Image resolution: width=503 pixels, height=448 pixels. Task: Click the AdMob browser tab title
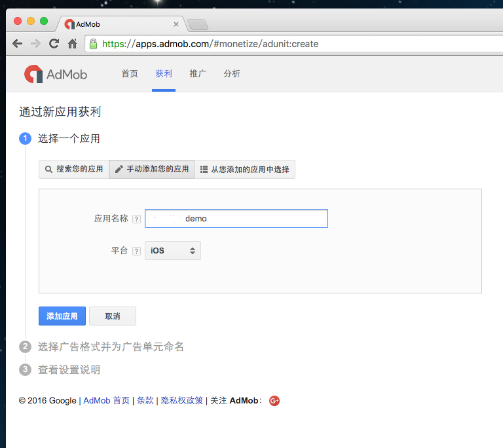pos(88,24)
